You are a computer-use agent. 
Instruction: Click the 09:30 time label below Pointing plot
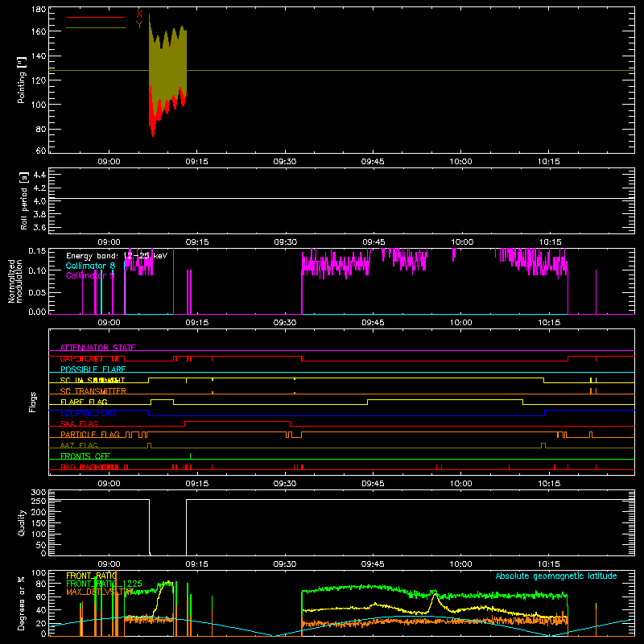click(285, 162)
